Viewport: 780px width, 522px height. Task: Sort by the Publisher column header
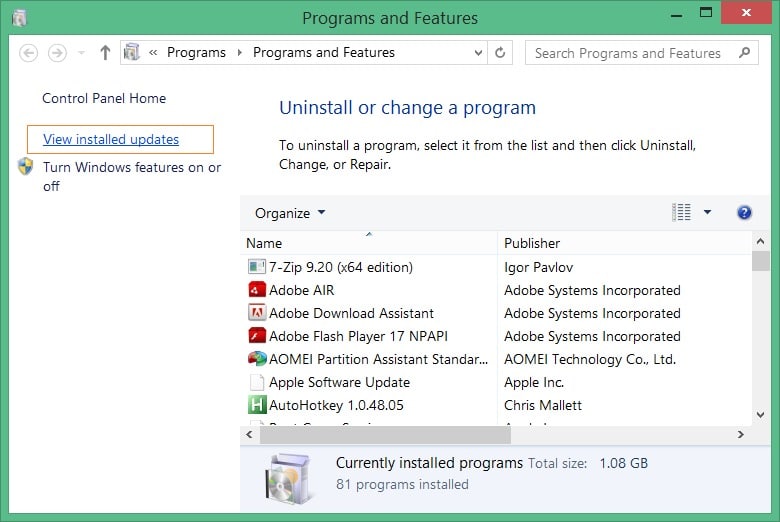pyautogui.click(x=625, y=243)
